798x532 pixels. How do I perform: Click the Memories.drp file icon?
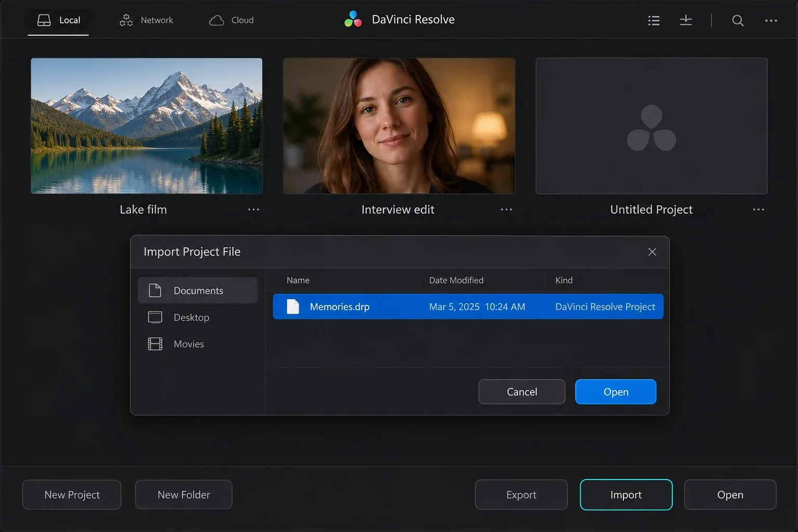[293, 307]
